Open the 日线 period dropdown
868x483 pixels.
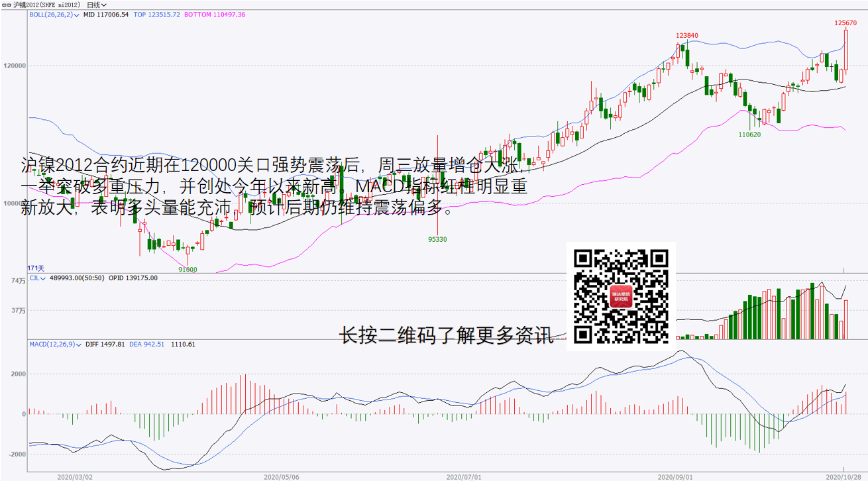point(97,5)
